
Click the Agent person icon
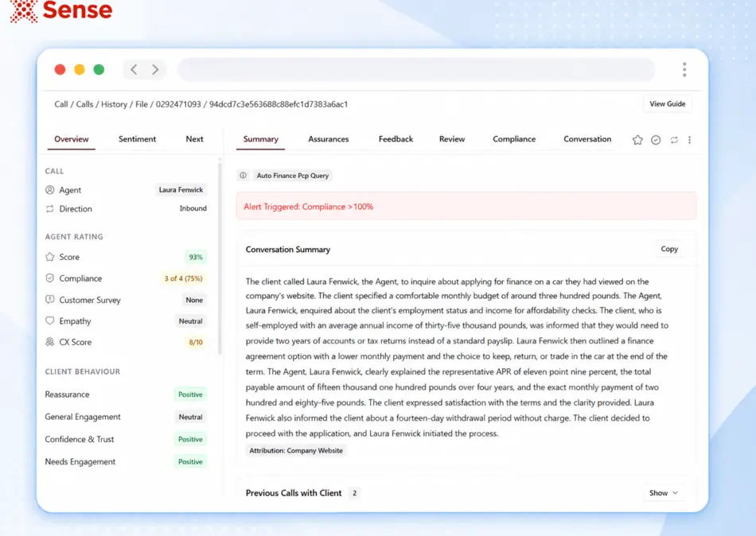point(49,190)
